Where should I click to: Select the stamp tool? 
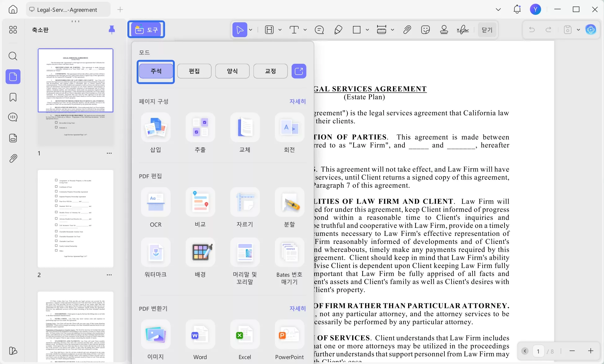pyautogui.click(x=444, y=29)
